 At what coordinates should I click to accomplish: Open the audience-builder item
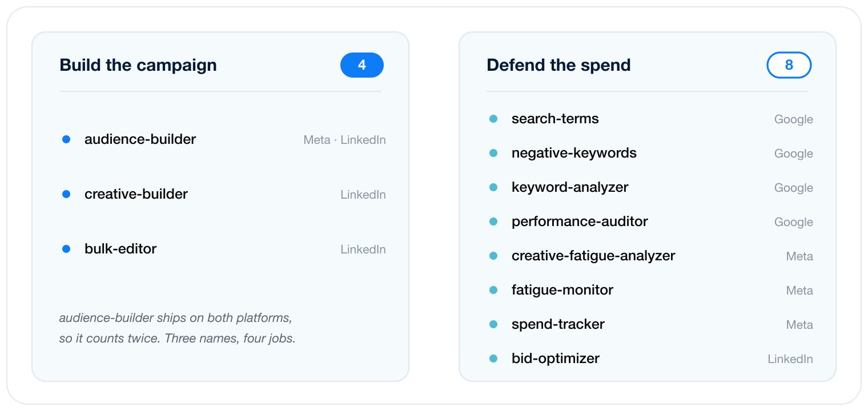224,139
